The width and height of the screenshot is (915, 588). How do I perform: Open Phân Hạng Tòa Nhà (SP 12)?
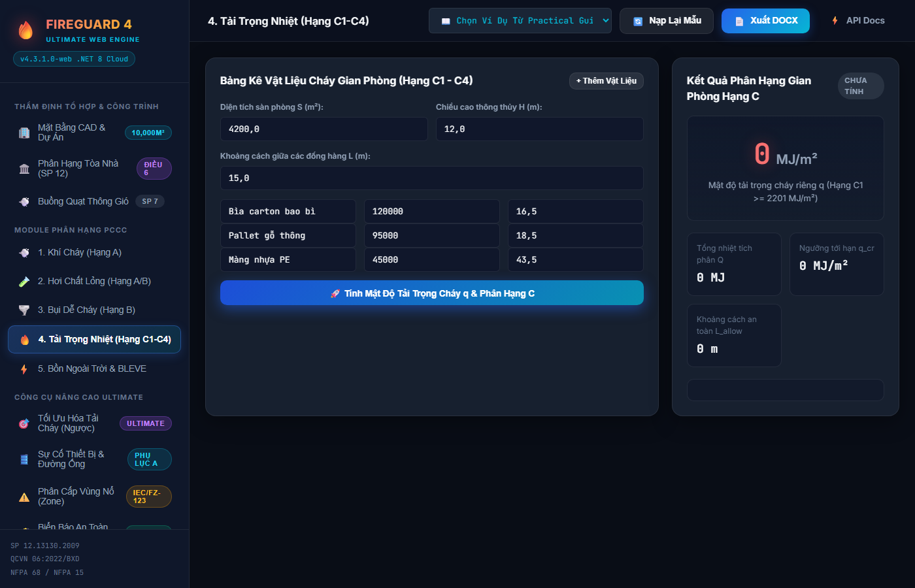pos(94,169)
